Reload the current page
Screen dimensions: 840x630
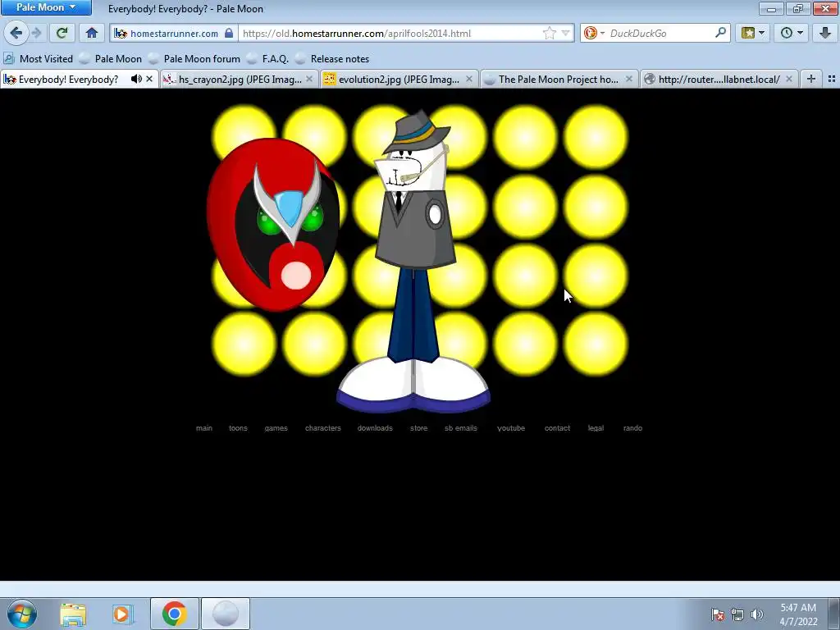[62, 33]
